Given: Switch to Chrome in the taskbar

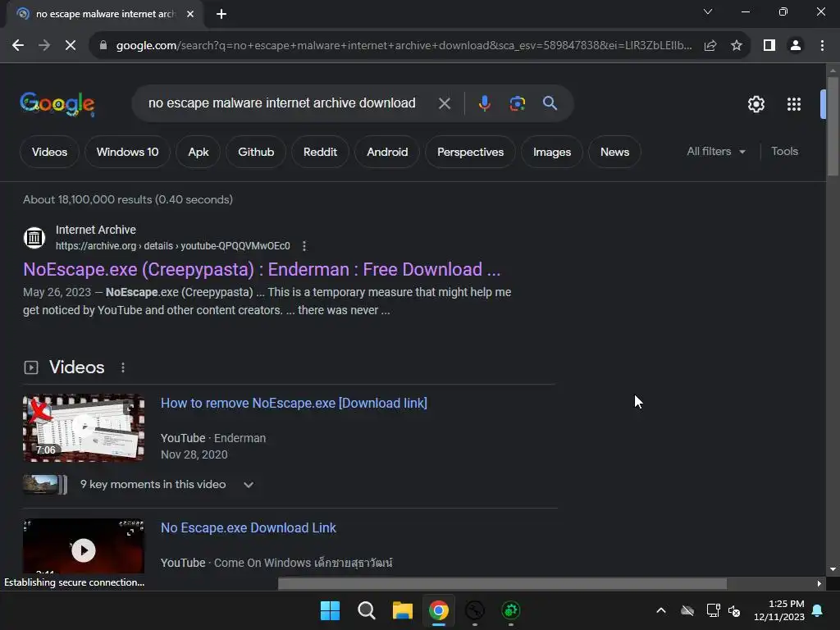Looking at the screenshot, I should click(x=438, y=610).
